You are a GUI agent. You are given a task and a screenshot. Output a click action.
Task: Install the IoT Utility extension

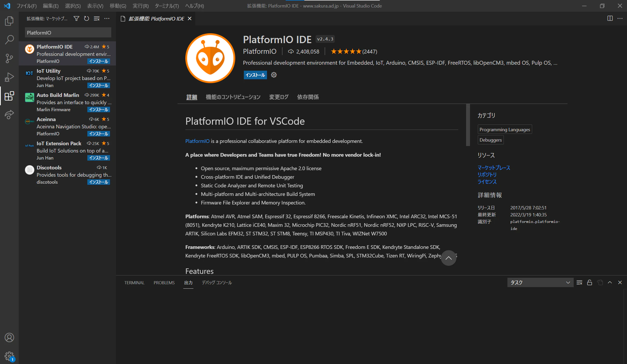point(99,85)
